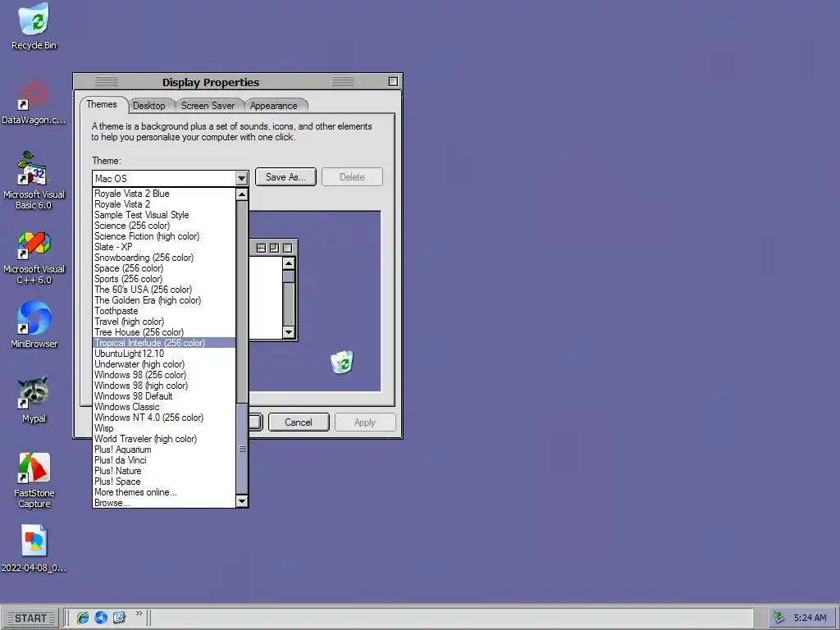Open the Recycle Bin desktop icon
The width and height of the screenshot is (840, 630).
tap(34, 27)
